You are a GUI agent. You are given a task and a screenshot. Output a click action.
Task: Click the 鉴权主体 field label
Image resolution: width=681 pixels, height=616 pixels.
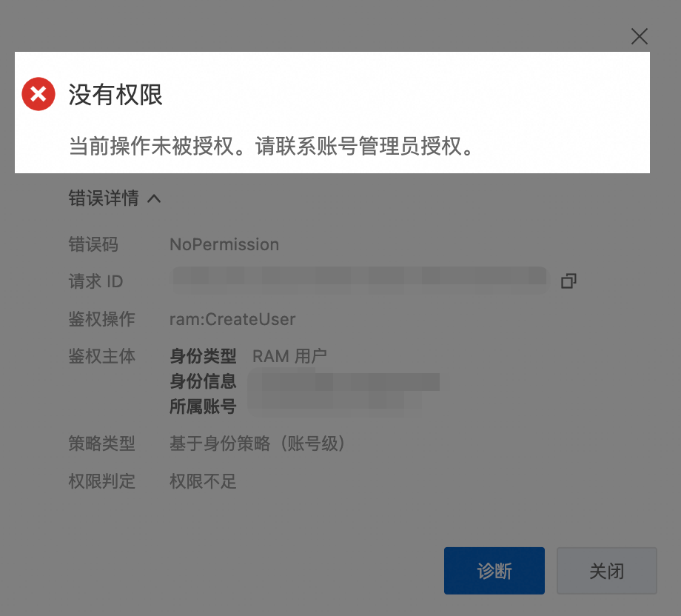coord(102,356)
